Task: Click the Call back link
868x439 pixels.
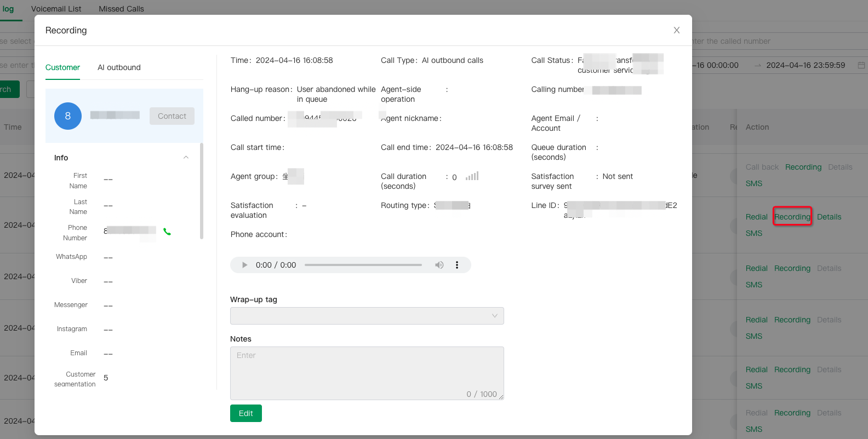Action: click(x=762, y=167)
